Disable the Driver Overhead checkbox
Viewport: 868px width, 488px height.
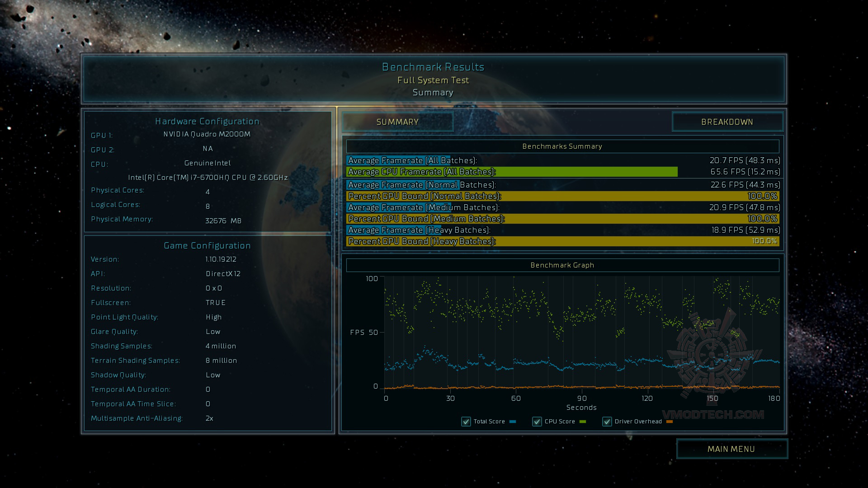pyautogui.click(x=607, y=422)
